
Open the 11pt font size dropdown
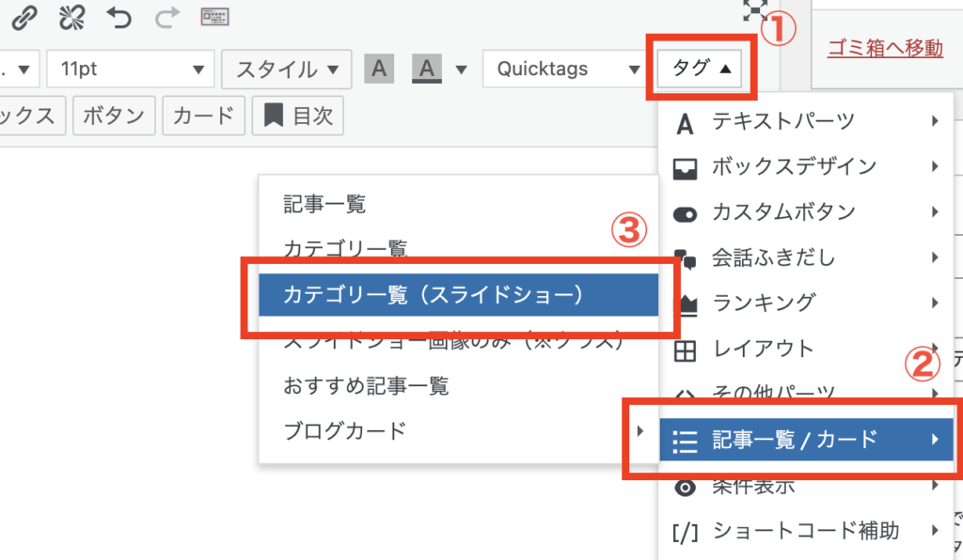click(x=130, y=70)
